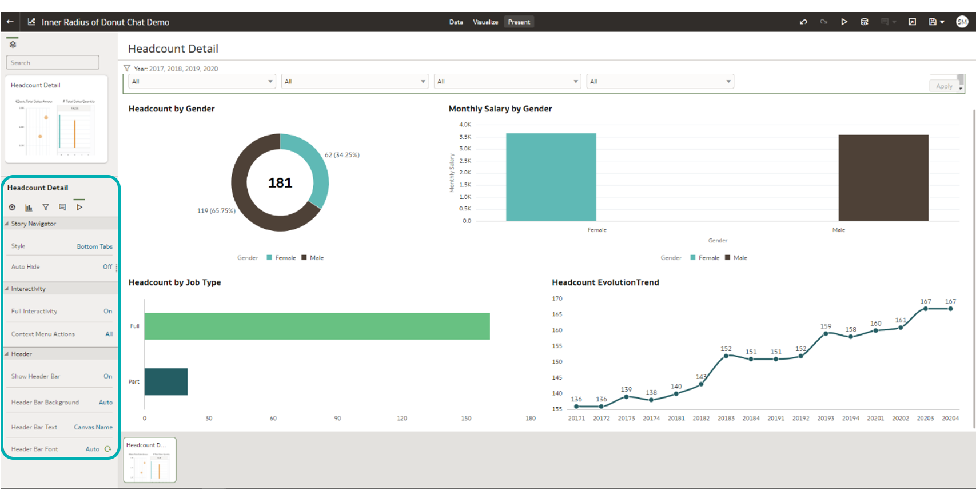This screenshot has height=502, width=980.
Task: Click Female legend swatch under Monthly Salary chart
Action: (x=693, y=258)
